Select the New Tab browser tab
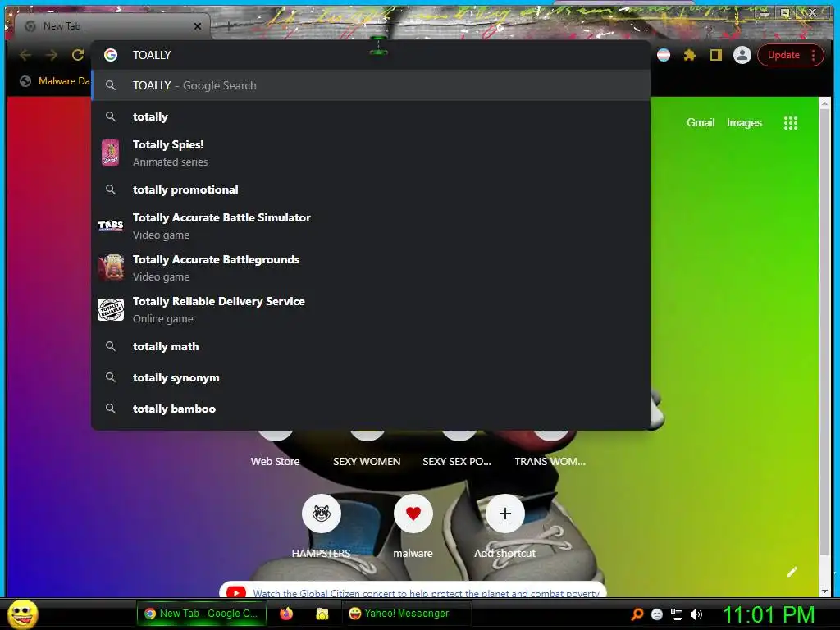Screen dimensions: 840x630 click(x=112, y=25)
